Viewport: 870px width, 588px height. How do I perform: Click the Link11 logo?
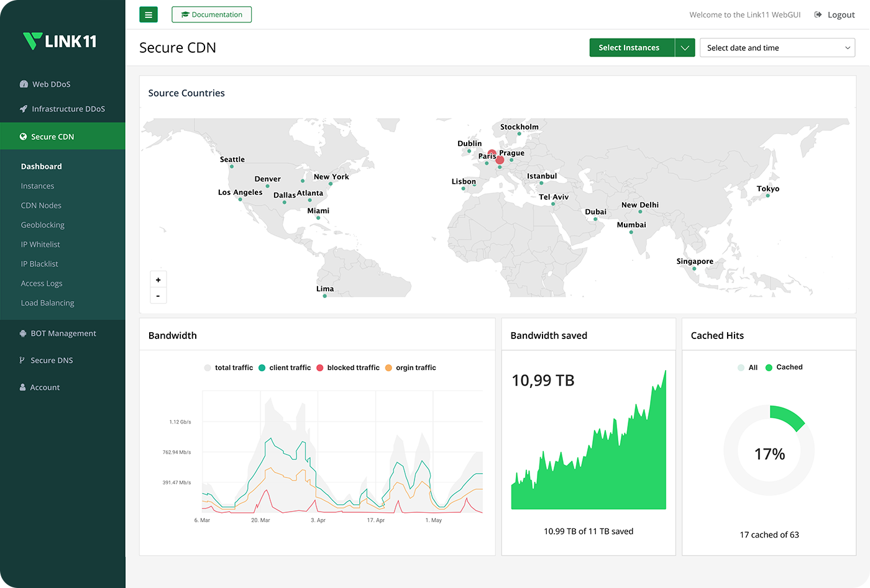pos(60,41)
